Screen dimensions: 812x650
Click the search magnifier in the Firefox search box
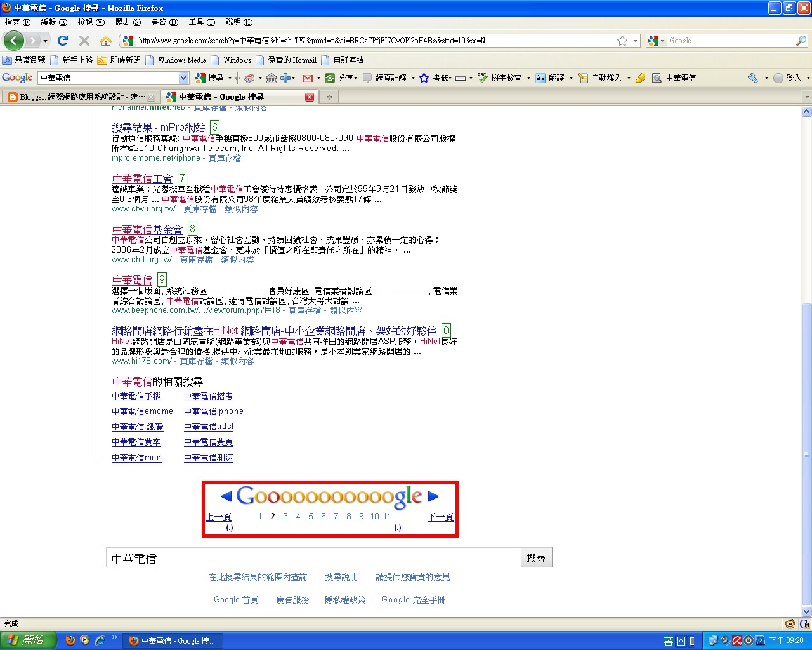pos(801,41)
